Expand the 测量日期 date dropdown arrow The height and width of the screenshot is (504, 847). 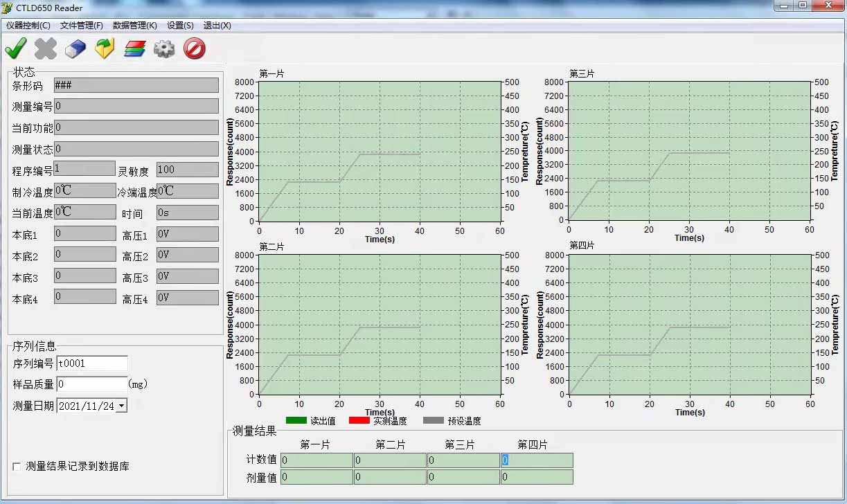click(x=122, y=406)
